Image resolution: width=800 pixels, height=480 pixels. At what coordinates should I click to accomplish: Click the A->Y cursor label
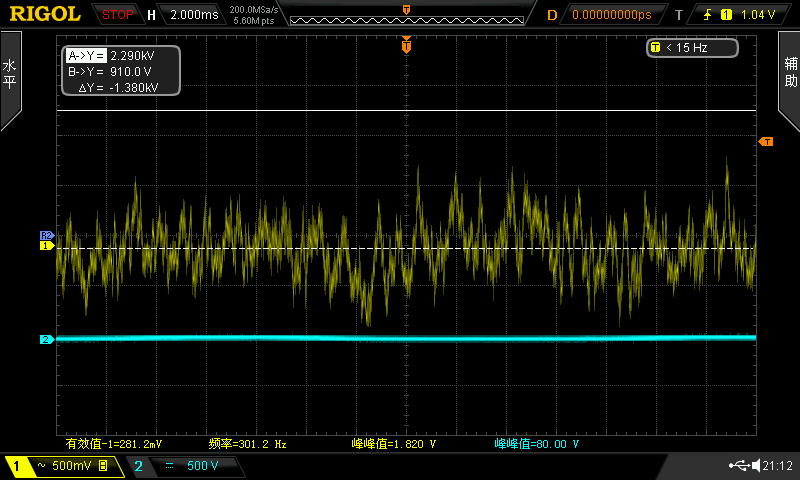tap(86, 56)
